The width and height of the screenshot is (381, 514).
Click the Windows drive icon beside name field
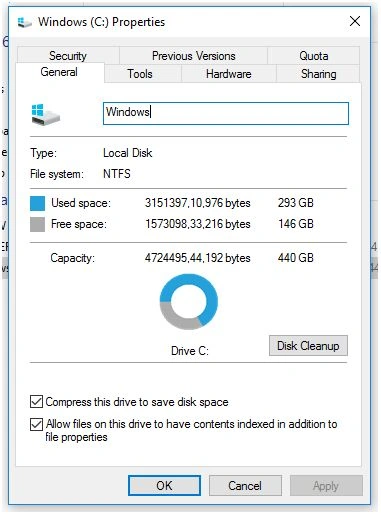pyautogui.click(x=45, y=114)
